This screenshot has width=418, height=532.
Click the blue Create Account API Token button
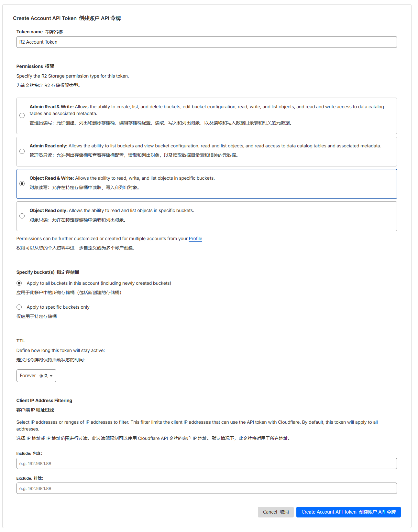coord(348,512)
